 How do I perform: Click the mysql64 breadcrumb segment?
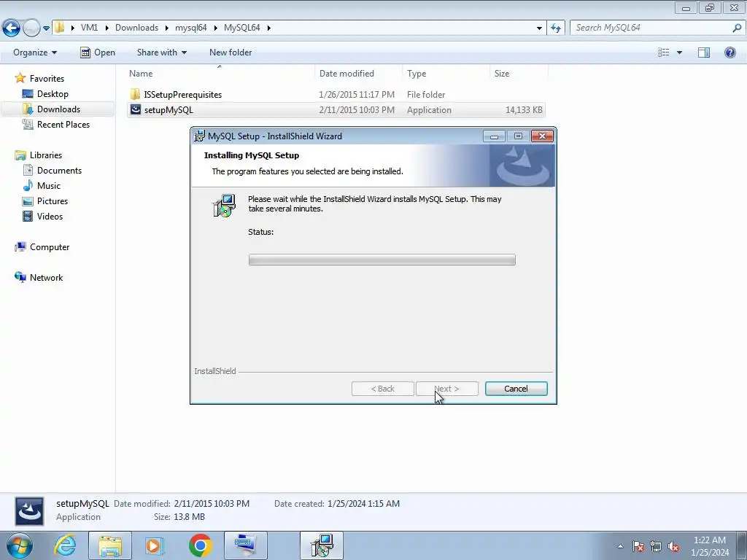190,28
